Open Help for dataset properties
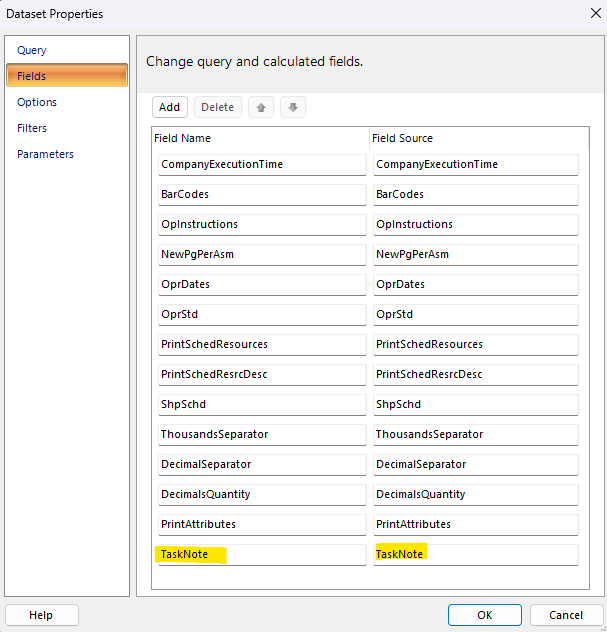This screenshot has height=632, width=607. pyautogui.click(x=41, y=615)
